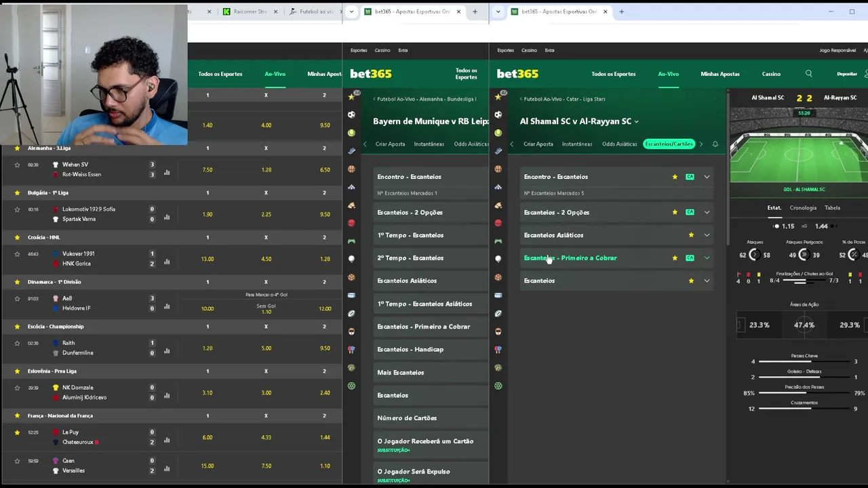Open Minhas Apostas in right window
This screenshot has width=868, height=488.
[x=720, y=74]
